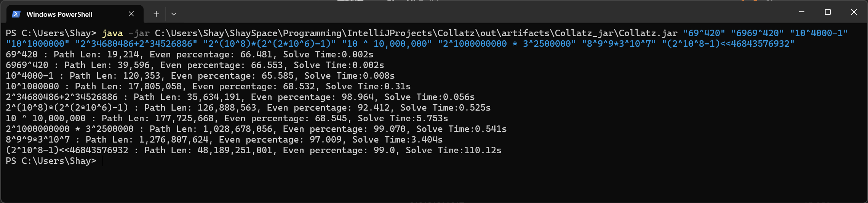Image resolution: width=868 pixels, height=203 pixels.
Task: Minimize the terminal window
Action: (x=801, y=12)
